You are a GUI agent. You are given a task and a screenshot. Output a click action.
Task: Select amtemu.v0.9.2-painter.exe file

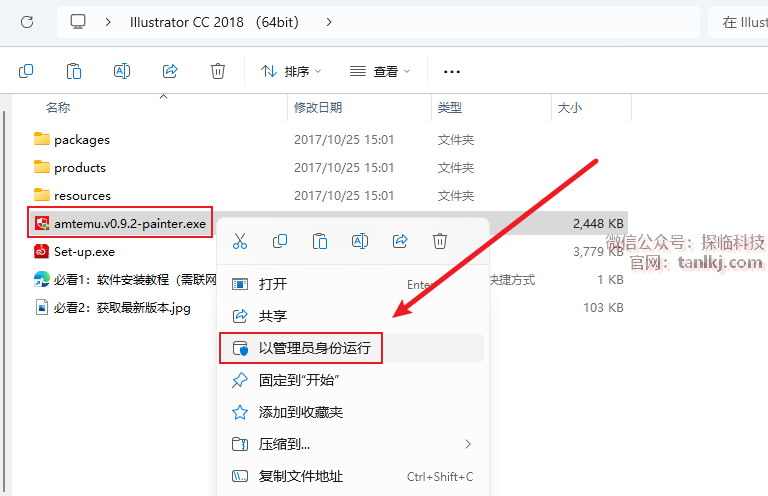120,223
